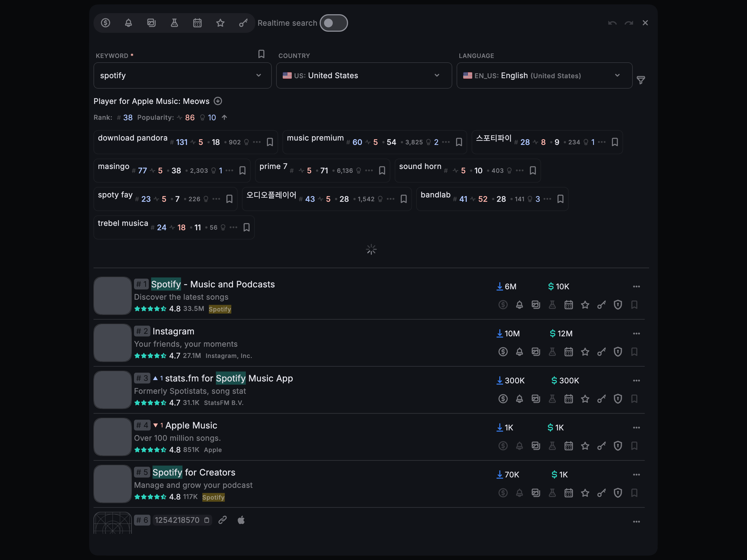
Task: Open more menu for stats.fm row
Action: [x=636, y=380]
